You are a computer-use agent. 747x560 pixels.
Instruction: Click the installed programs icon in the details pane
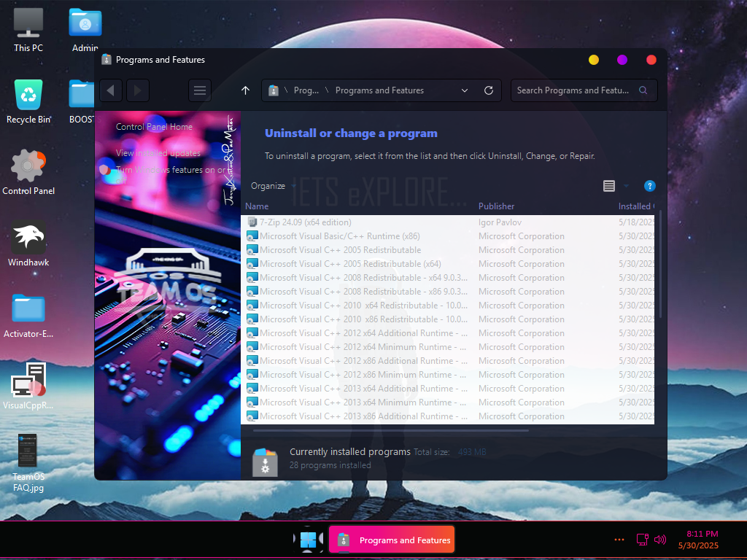pos(265,461)
